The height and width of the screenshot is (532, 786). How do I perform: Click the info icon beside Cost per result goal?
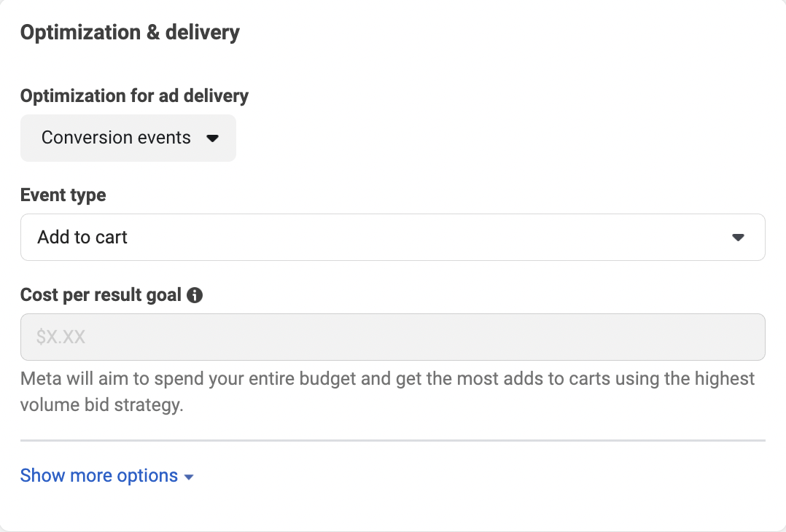point(195,295)
